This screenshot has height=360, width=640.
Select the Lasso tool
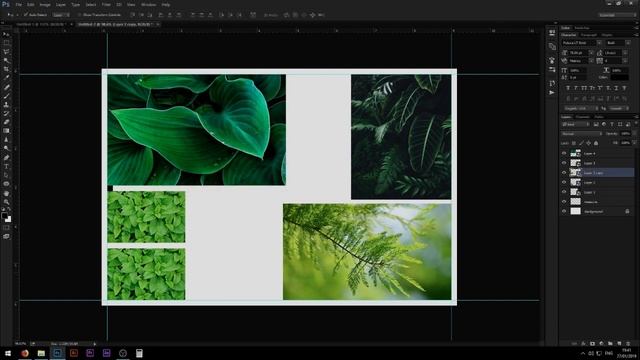[x=6, y=52]
